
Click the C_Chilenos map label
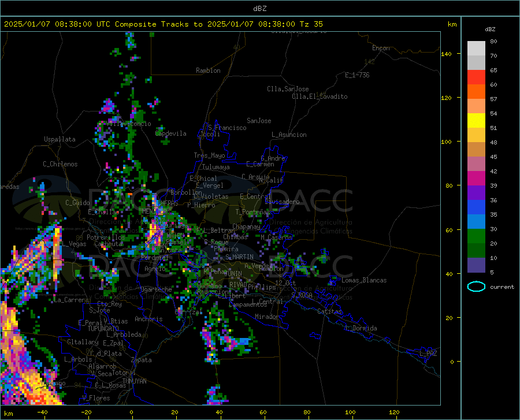click(x=60, y=163)
